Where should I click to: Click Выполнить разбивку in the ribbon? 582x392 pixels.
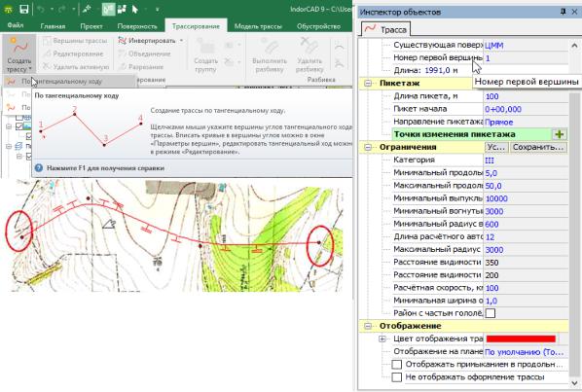pos(270,54)
